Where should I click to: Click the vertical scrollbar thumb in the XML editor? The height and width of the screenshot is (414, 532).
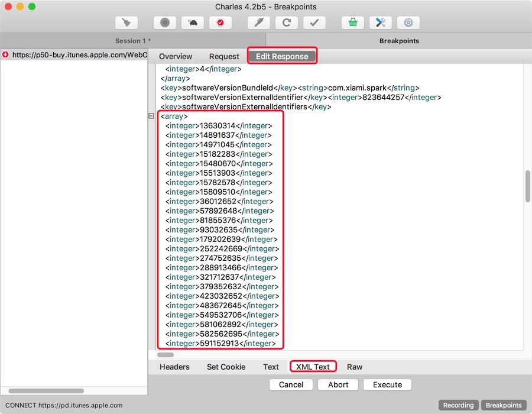tap(527, 186)
